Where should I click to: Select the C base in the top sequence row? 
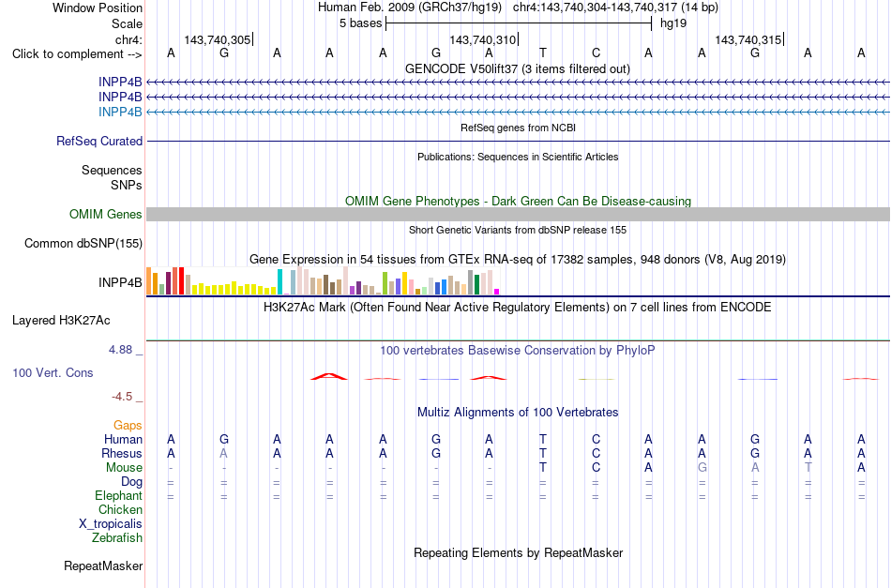pos(596,53)
